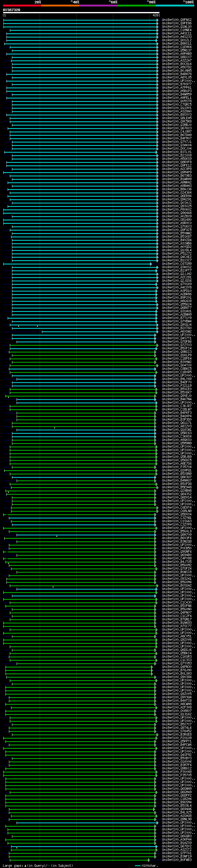Select the UniRef100_Q3MBJ0 hit
Screen dimensions: 197x868
click(x=177, y=125)
